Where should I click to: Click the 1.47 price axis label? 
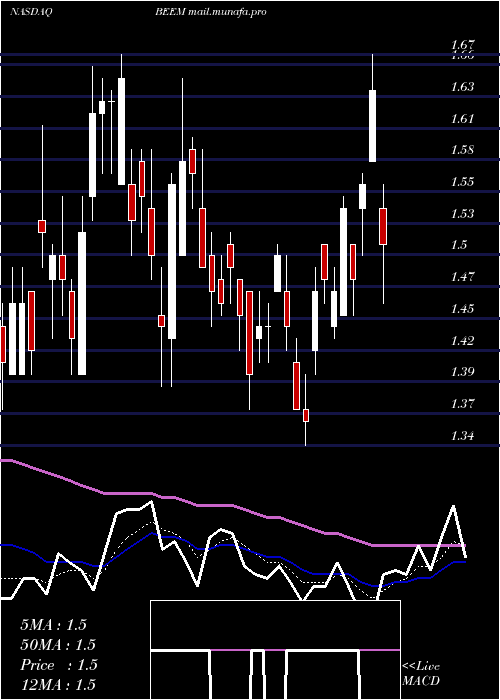pyautogui.click(x=462, y=276)
